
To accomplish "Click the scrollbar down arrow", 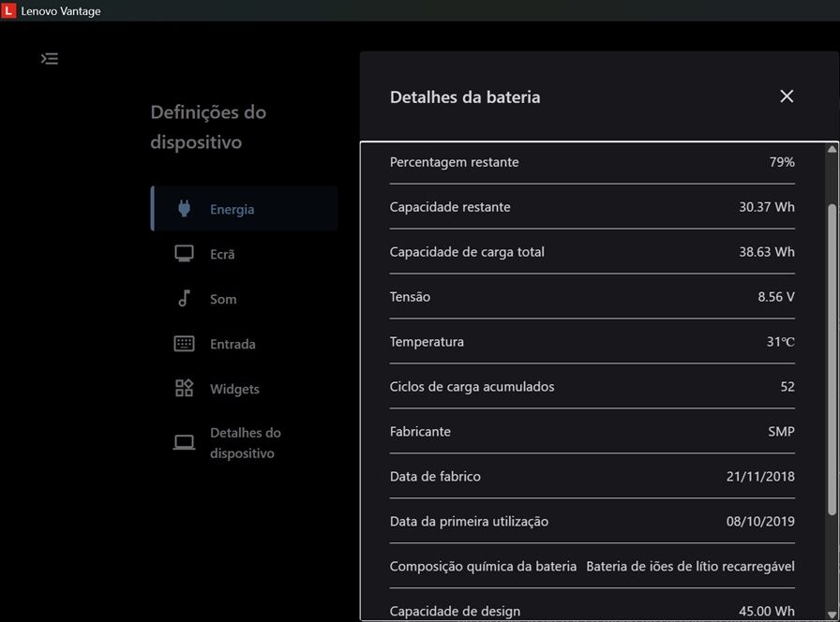I will click(832, 615).
